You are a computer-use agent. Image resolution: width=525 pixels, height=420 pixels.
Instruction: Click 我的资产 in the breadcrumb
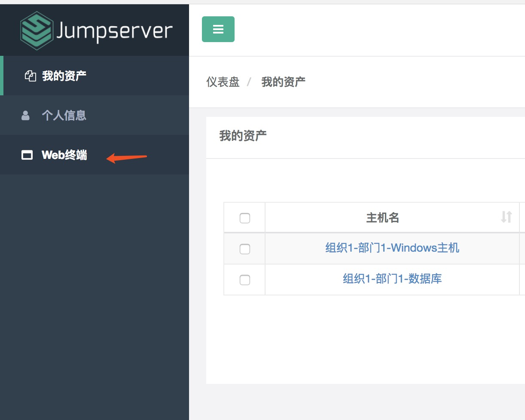(284, 82)
